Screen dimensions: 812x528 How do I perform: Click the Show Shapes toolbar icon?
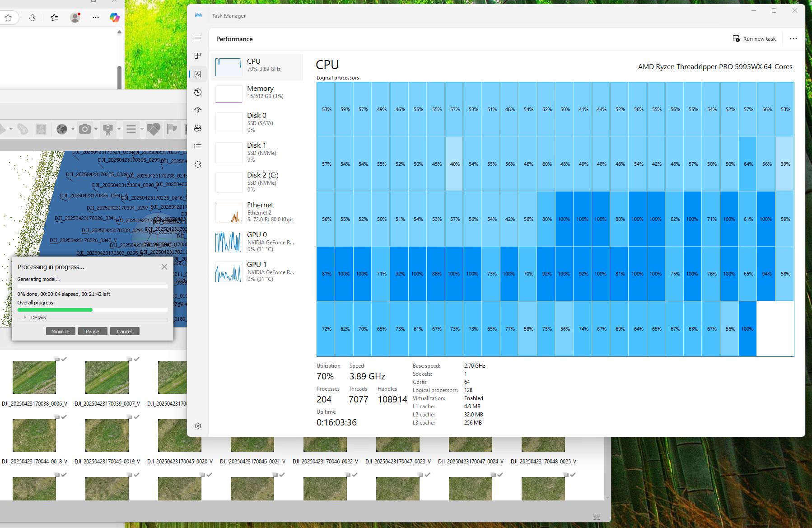click(x=154, y=130)
